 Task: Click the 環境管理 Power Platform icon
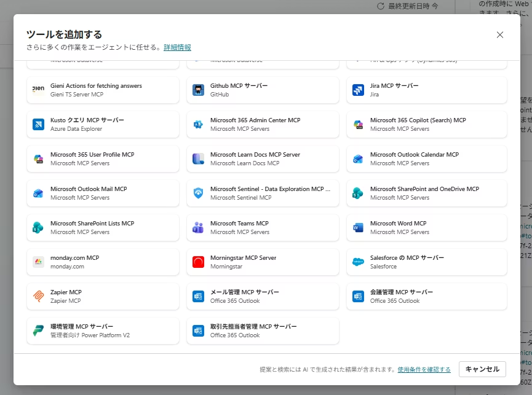38,330
